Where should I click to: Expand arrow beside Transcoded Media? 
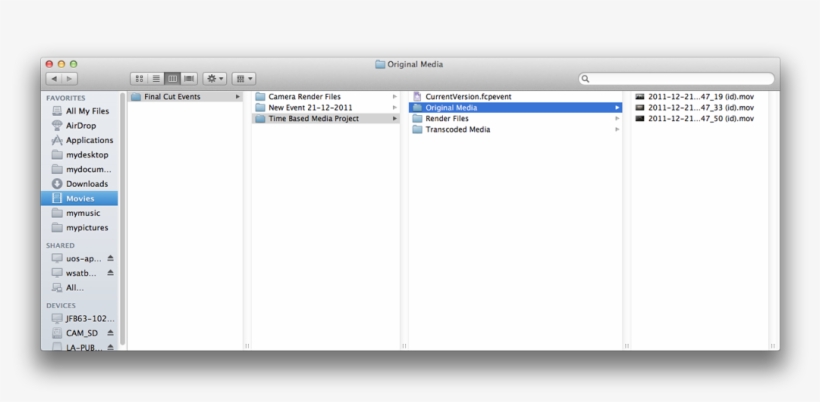(x=617, y=130)
